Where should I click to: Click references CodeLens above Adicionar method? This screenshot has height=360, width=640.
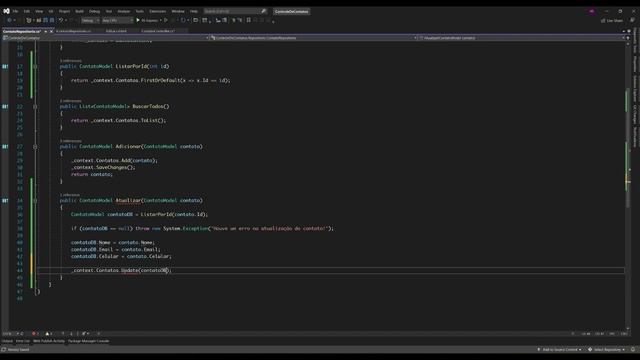pos(71,141)
